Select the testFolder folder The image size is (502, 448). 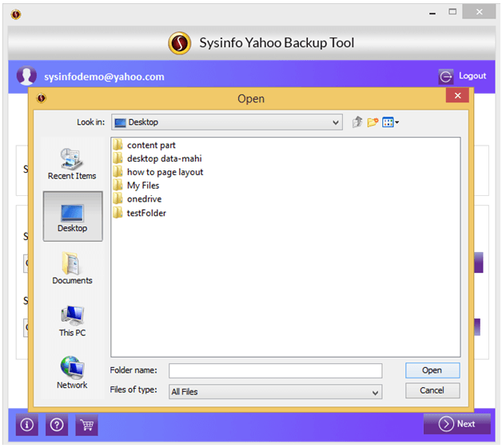146,213
